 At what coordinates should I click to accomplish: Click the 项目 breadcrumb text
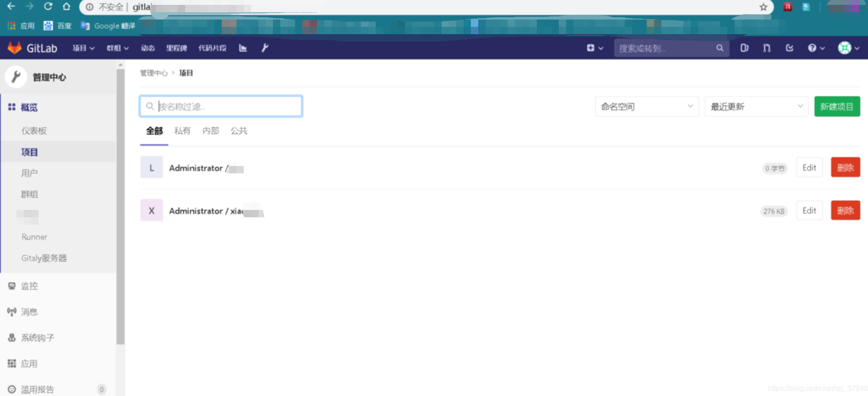pyautogui.click(x=186, y=73)
